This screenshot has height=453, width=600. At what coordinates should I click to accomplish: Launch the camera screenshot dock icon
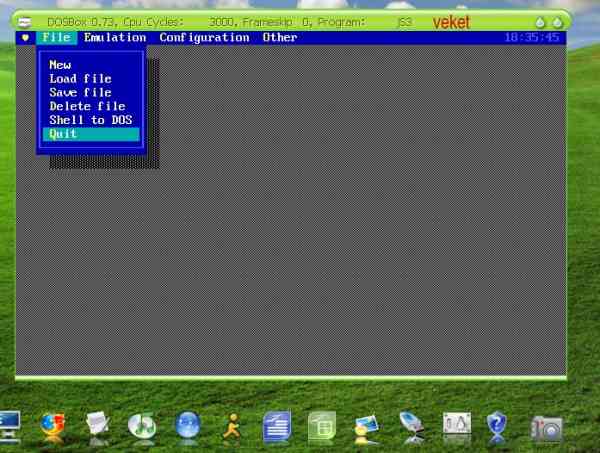pyautogui.click(x=546, y=427)
